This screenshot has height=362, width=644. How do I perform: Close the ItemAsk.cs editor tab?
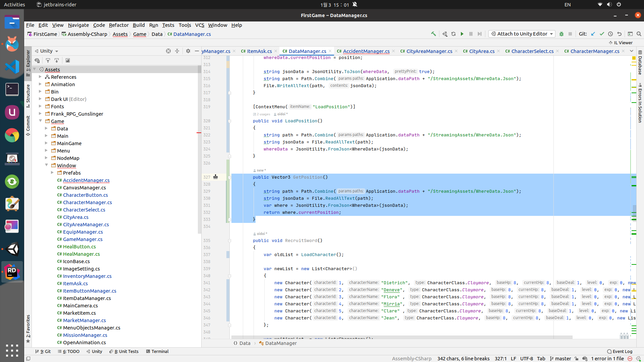(x=276, y=51)
